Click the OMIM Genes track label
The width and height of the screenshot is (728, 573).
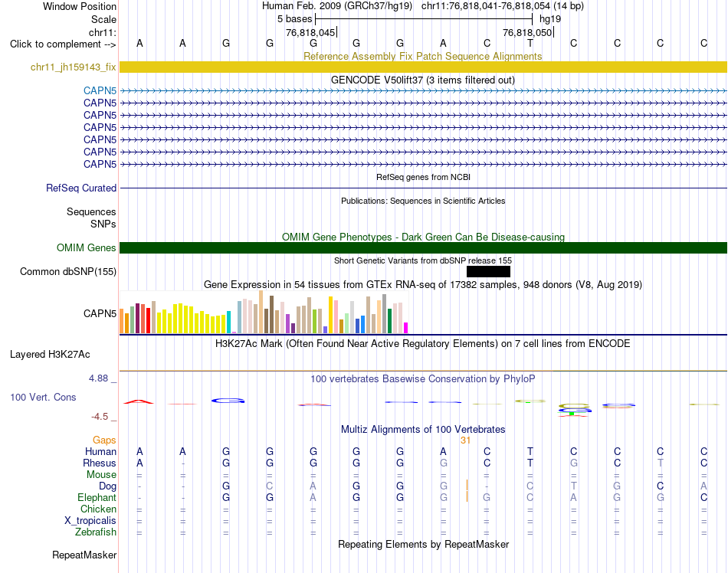(86, 247)
